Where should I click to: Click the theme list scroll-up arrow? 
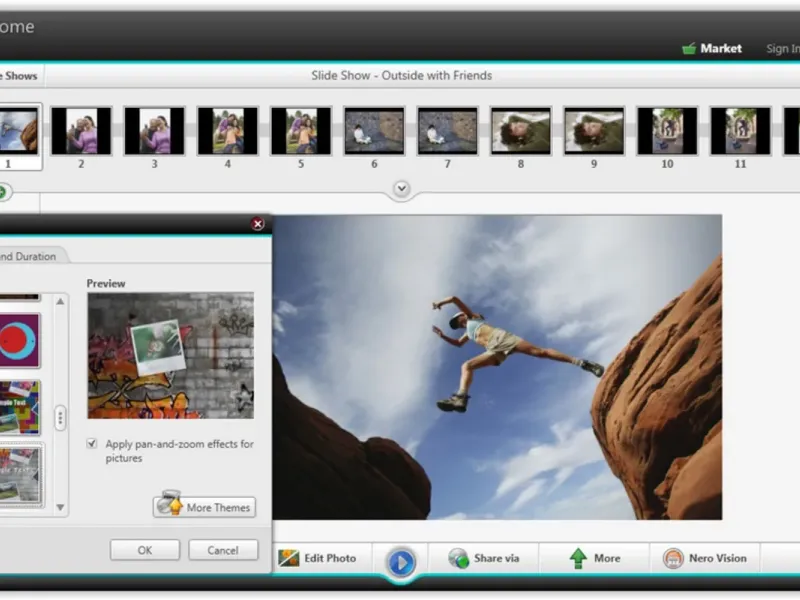[60, 302]
